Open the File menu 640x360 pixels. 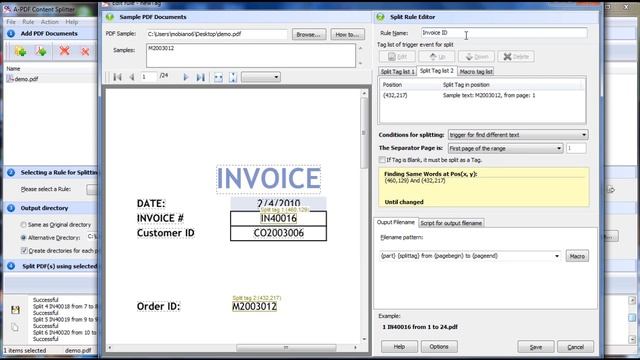(x=11, y=22)
